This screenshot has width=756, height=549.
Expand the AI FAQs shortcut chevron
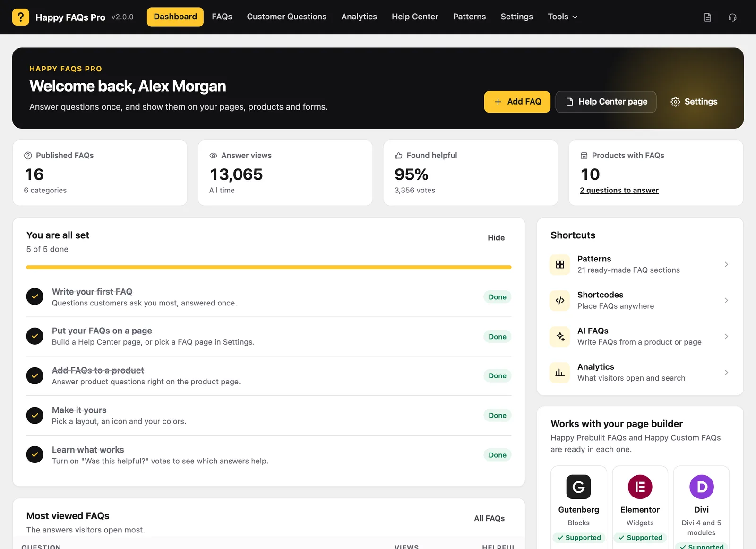pyautogui.click(x=726, y=336)
